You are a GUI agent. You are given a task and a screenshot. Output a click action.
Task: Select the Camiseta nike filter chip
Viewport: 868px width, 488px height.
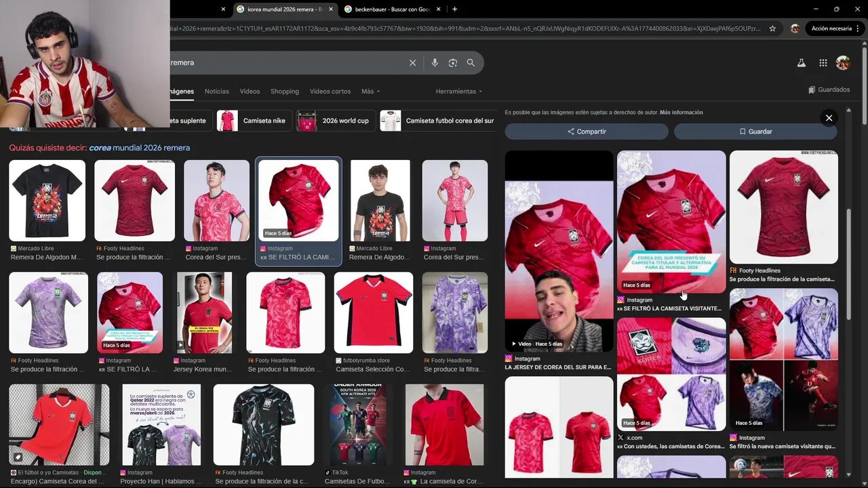pos(254,121)
